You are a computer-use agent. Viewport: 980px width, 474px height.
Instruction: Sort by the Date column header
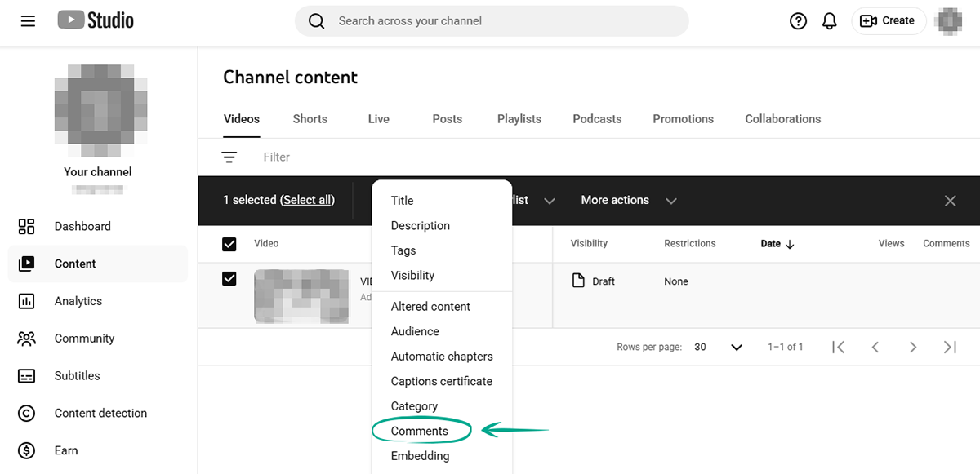(777, 244)
